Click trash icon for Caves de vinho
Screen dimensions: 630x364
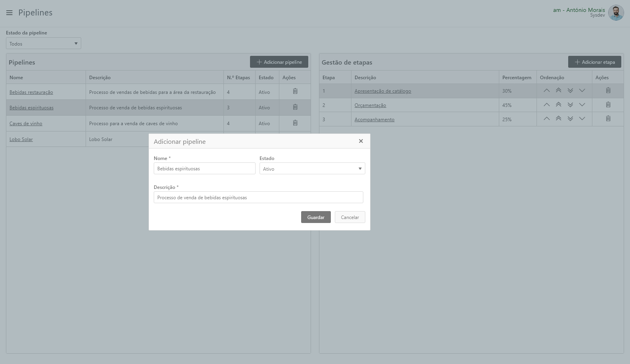295,123
